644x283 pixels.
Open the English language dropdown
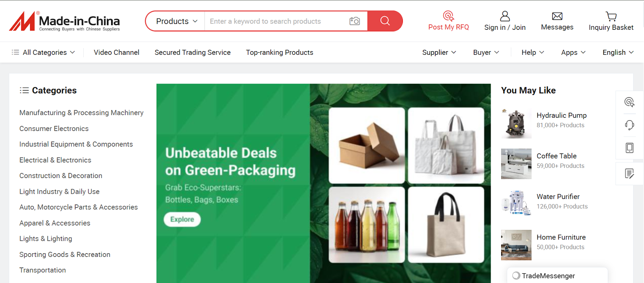[x=618, y=52]
